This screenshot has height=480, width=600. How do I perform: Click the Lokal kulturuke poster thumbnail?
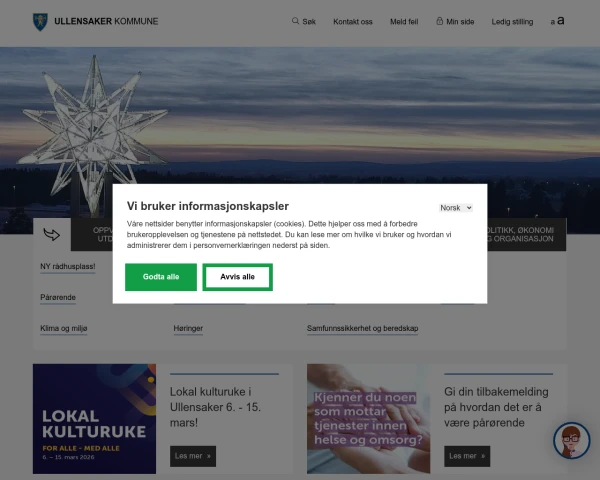point(95,419)
